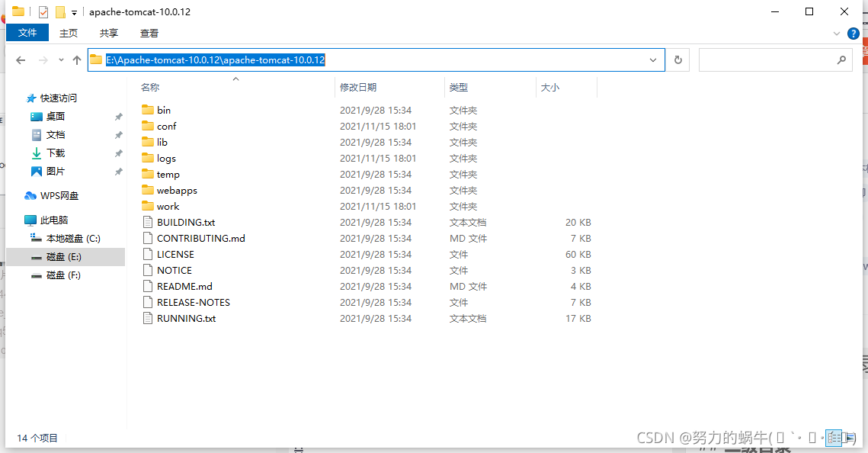Expand the ribbon with the chevron

click(x=837, y=34)
